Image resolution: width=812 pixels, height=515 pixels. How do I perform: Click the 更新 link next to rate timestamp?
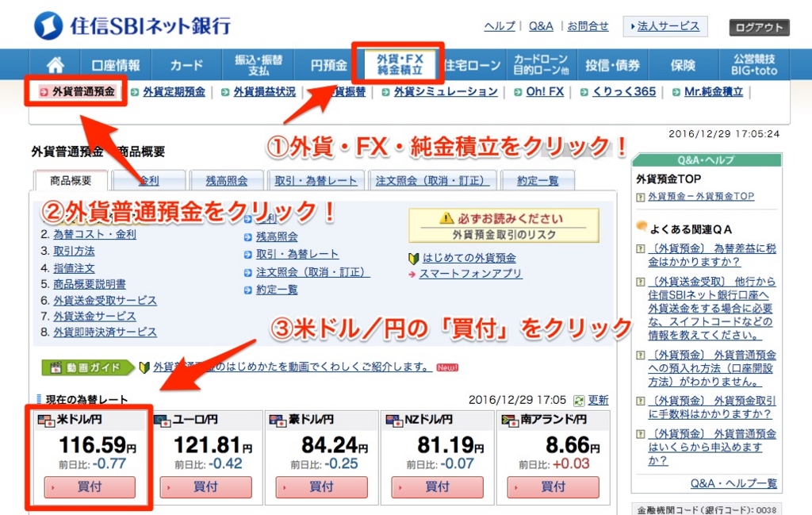[598, 401]
